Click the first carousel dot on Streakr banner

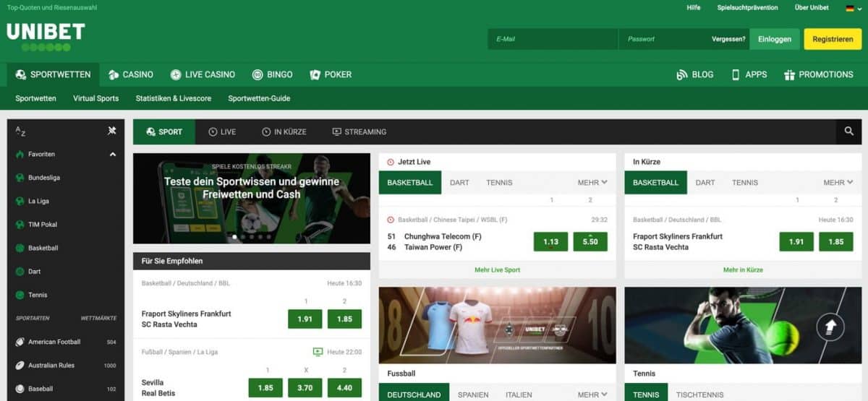pos(234,236)
